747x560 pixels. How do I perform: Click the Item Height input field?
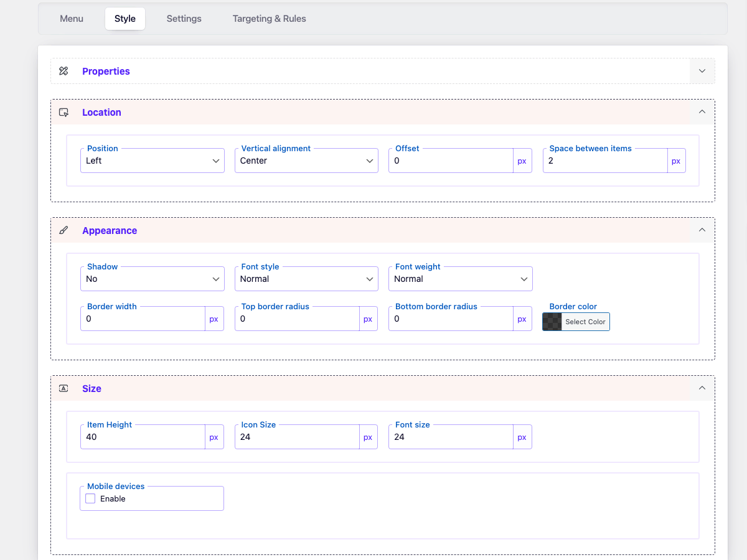(143, 437)
